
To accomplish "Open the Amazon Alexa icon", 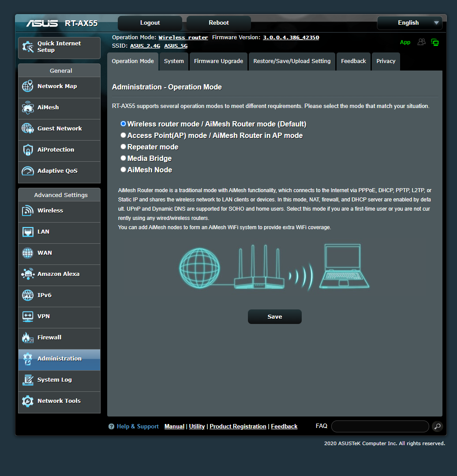I will [27, 274].
